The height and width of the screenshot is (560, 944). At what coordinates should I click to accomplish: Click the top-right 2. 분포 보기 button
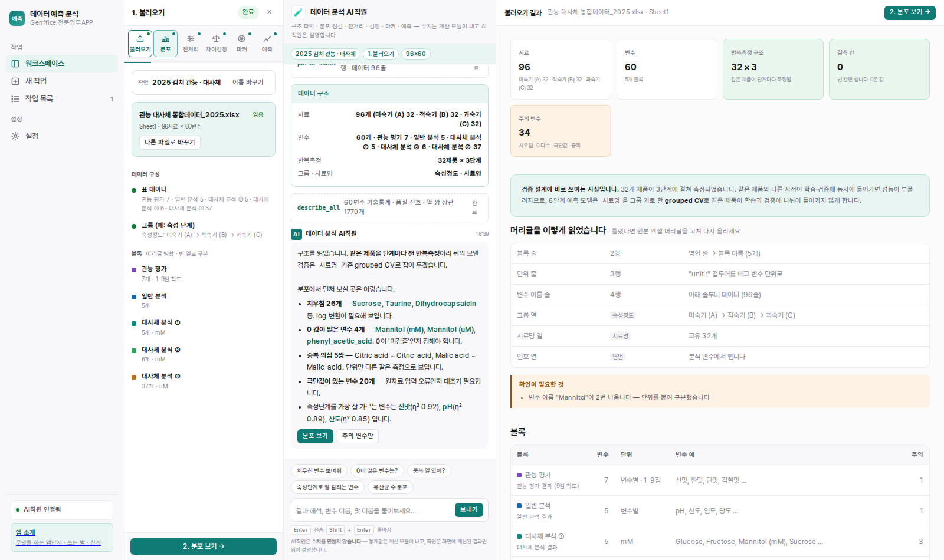tap(910, 12)
